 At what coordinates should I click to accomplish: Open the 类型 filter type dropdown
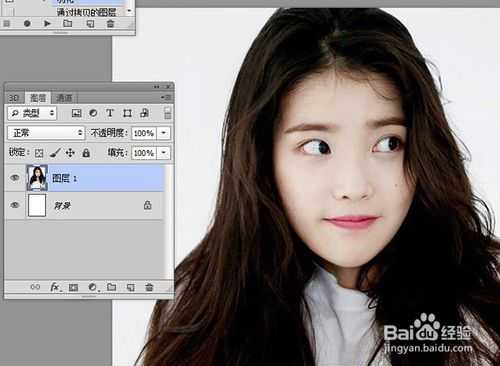click(x=32, y=113)
